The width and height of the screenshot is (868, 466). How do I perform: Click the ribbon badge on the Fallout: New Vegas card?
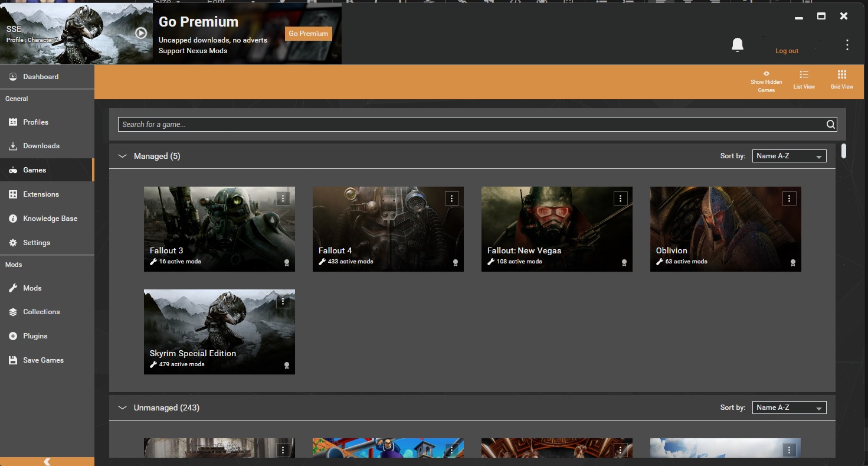pos(624,263)
